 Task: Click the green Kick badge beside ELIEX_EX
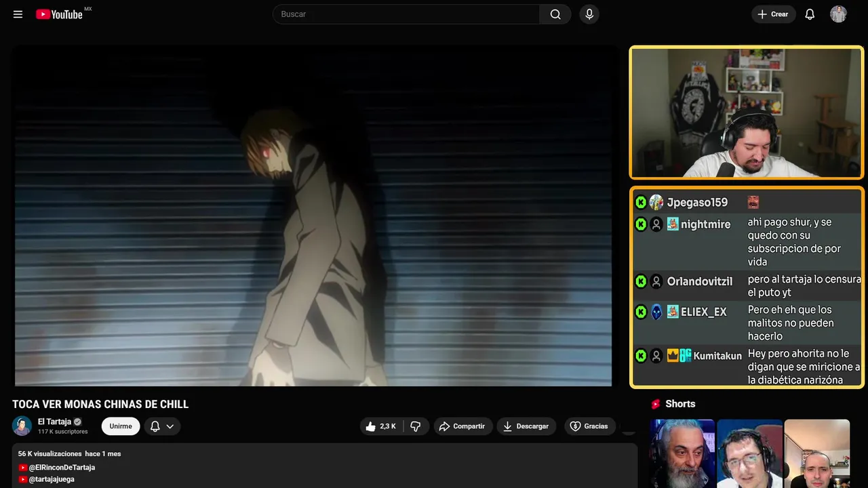click(641, 312)
